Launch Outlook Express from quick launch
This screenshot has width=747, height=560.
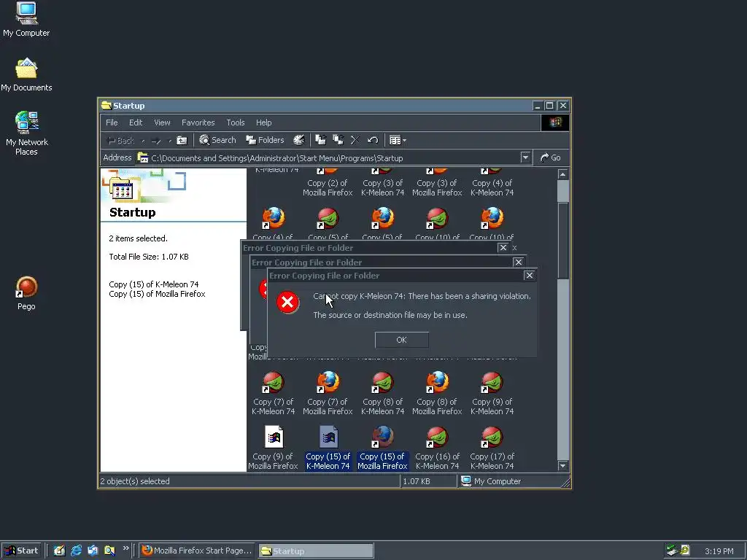93,551
